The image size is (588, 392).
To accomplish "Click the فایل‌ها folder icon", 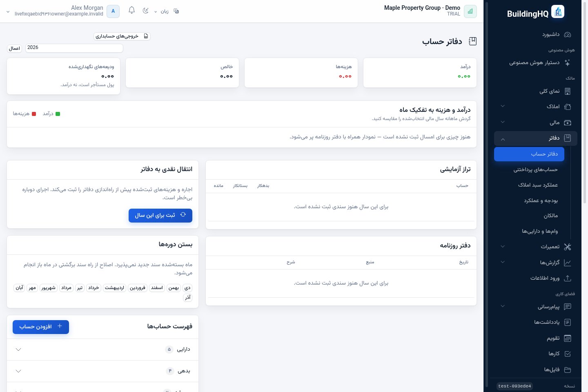I will [x=567, y=370].
